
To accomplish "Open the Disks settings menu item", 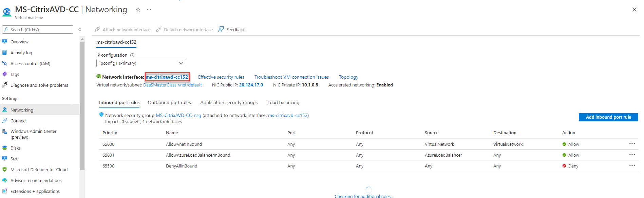I will coord(16,148).
